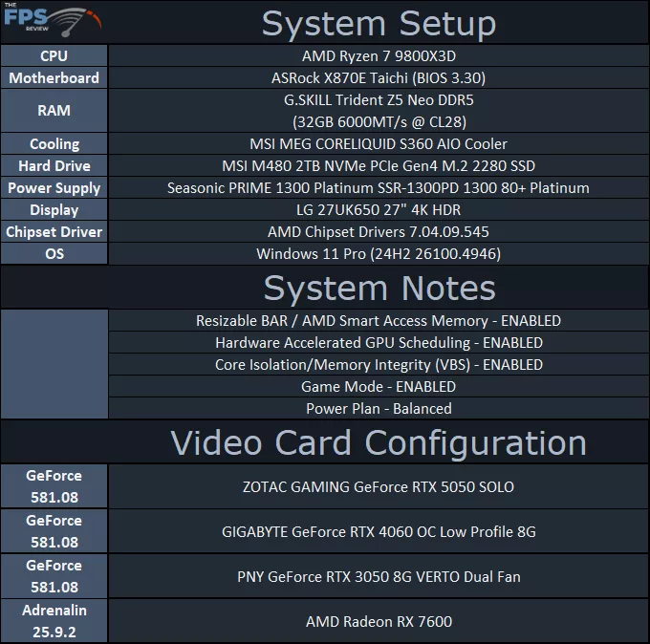Select the MSI MEG CORELIQUID S360 cooler entry
The height and width of the screenshot is (644, 650).
(x=378, y=144)
